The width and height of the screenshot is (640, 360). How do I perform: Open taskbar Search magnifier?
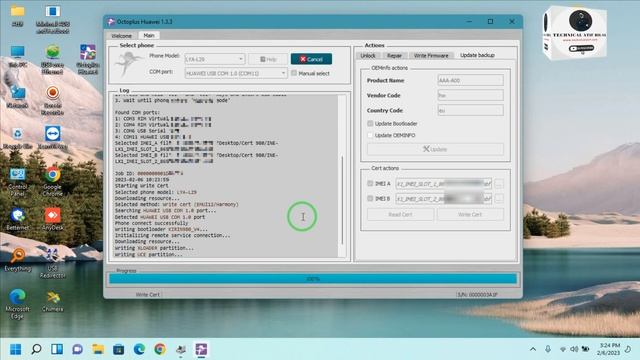pos(36,349)
